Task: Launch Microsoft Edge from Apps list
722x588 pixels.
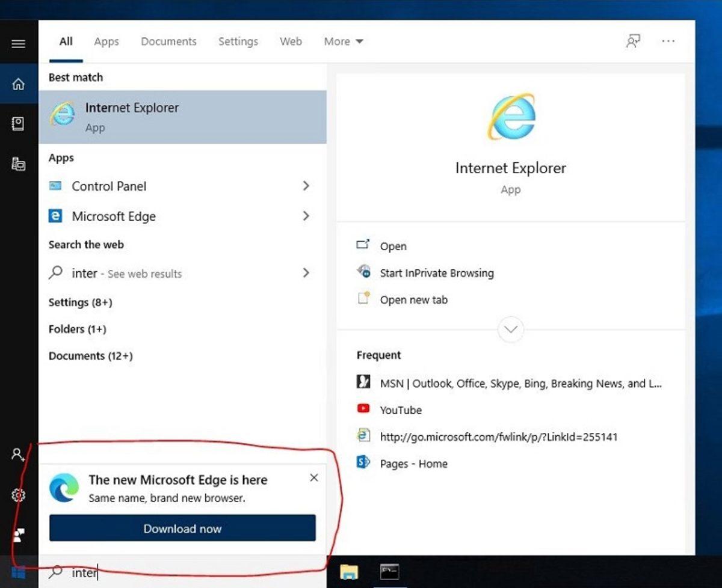Action: [113, 216]
